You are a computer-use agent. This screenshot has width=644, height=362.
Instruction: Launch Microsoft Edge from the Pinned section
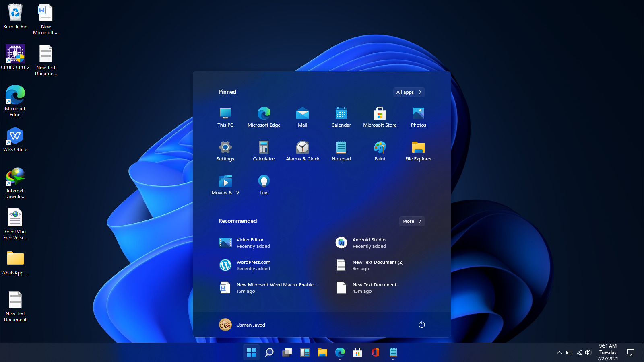(x=264, y=117)
